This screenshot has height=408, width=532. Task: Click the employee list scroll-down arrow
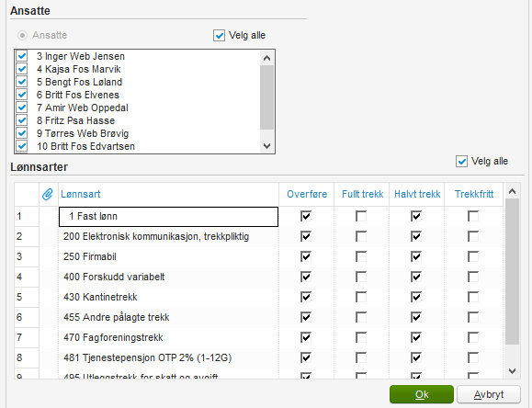point(267,146)
